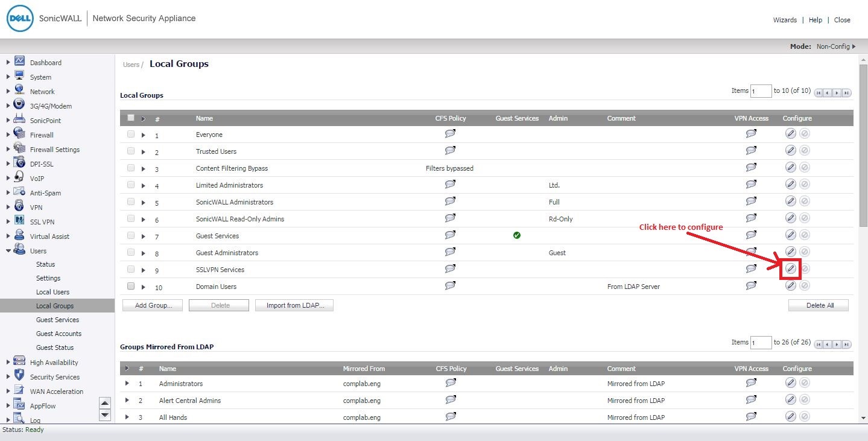The image size is (868, 441).
Task: Edit mirrored All Hands group pencil icon
Action: [x=790, y=416]
